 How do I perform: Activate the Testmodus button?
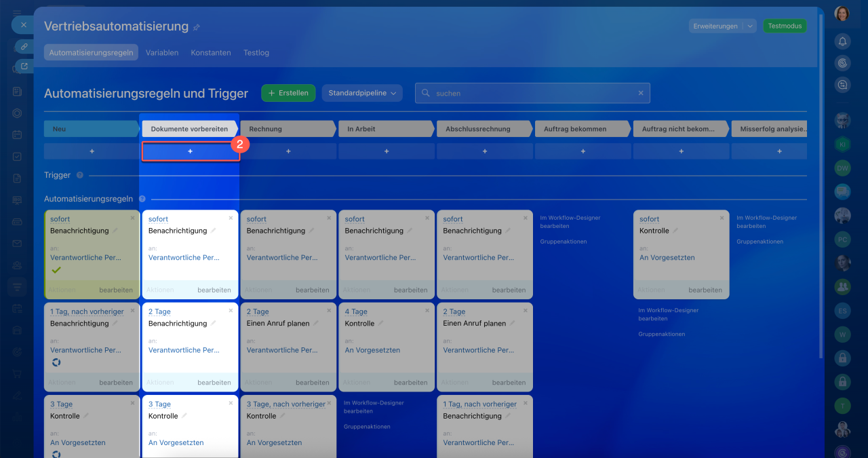click(x=785, y=26)
